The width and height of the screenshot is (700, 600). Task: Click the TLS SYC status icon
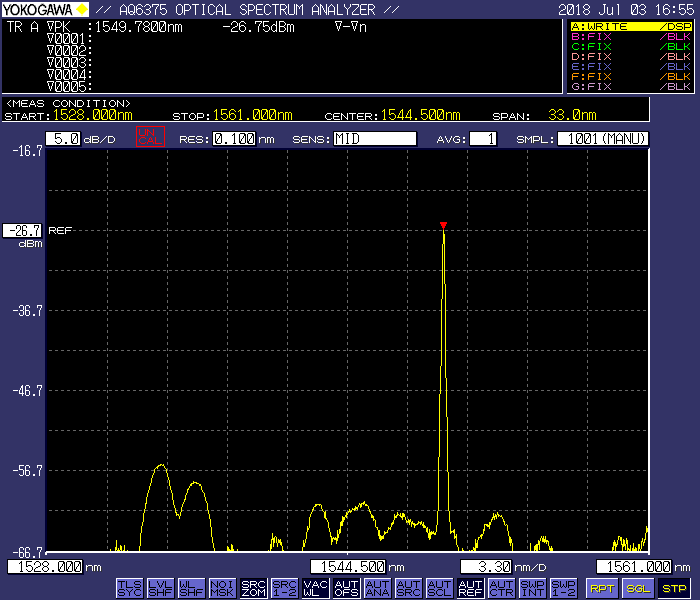130,588
